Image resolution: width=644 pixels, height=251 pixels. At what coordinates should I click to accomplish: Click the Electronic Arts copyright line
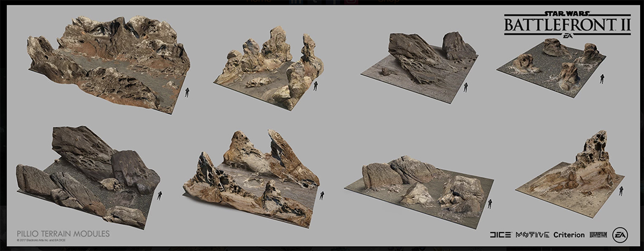(x=40, y=241)
